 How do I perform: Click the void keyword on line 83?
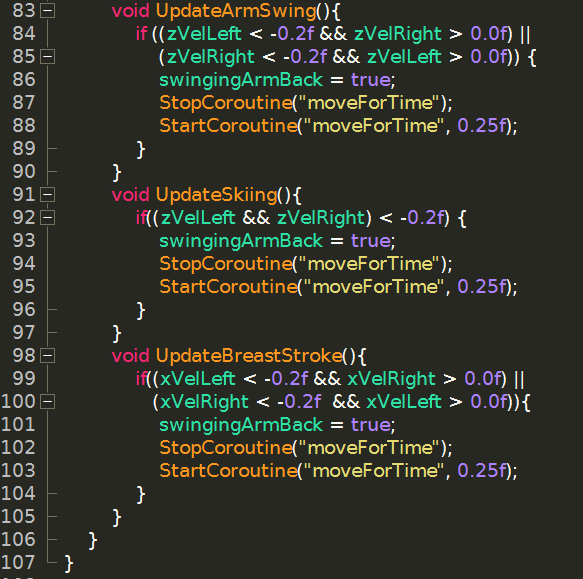(131, 11)
